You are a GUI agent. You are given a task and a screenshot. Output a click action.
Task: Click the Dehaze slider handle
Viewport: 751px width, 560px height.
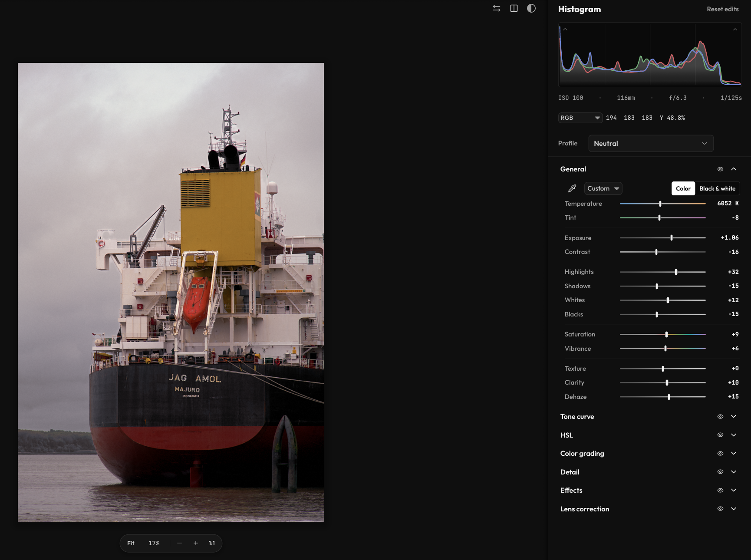[x=669, y=397]
